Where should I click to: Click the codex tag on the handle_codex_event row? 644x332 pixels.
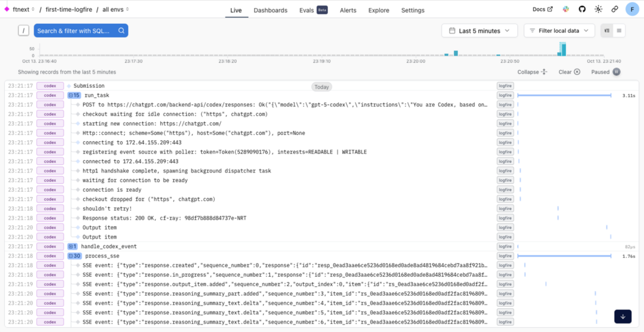[x=50, y=246]
